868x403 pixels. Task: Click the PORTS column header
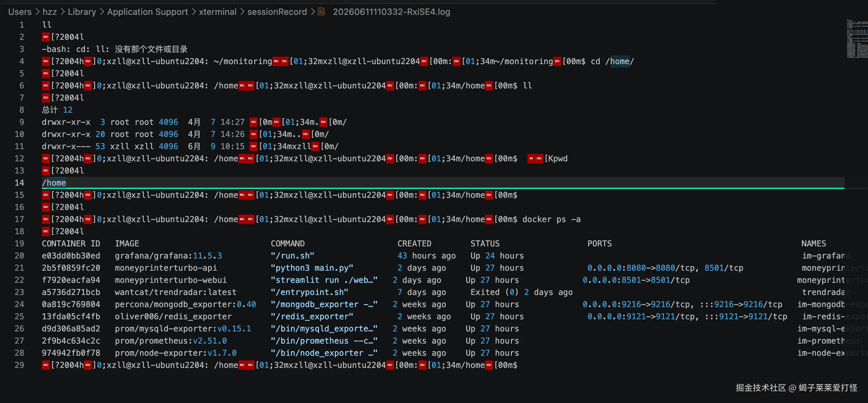(600, 244)
